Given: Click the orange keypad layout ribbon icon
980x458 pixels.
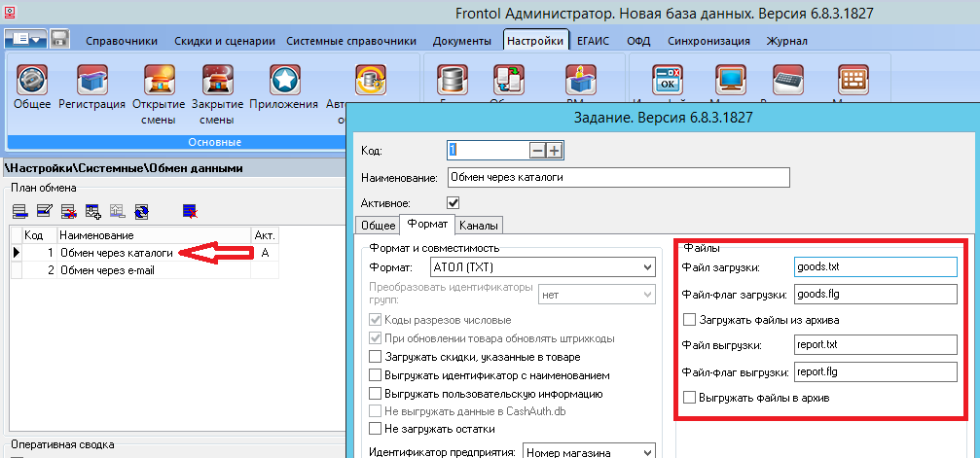Looking at the screenshot, I should (x=853, y=80).
